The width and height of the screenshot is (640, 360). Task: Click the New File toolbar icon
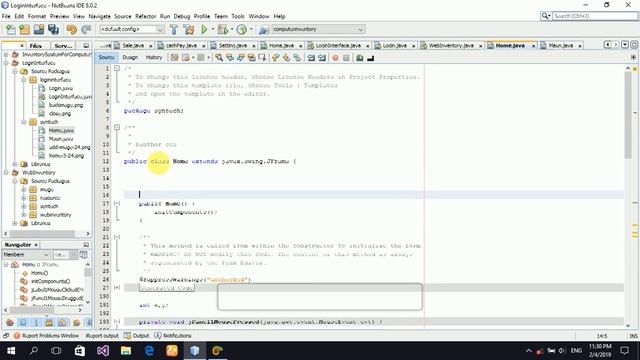[x=11, y=29]
